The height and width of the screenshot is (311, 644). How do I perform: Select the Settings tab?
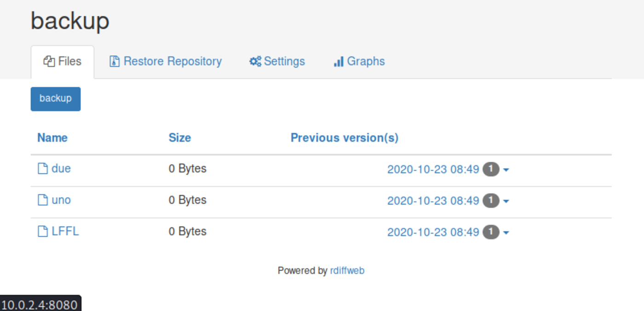[277, 61]
